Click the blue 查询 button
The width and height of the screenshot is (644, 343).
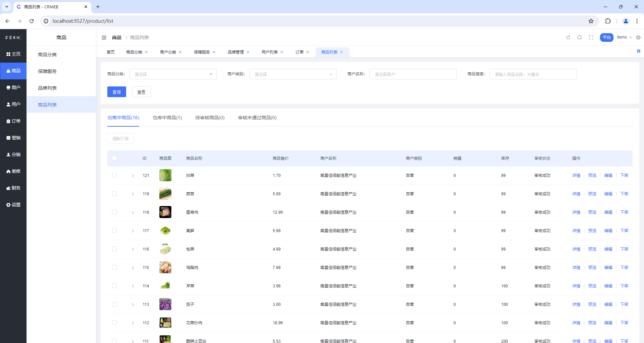(x=116, y=92)
